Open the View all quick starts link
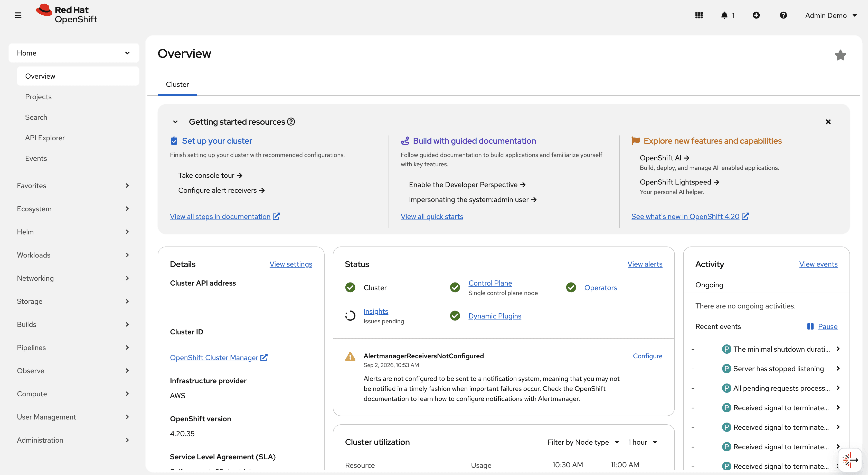 point(432,217)
